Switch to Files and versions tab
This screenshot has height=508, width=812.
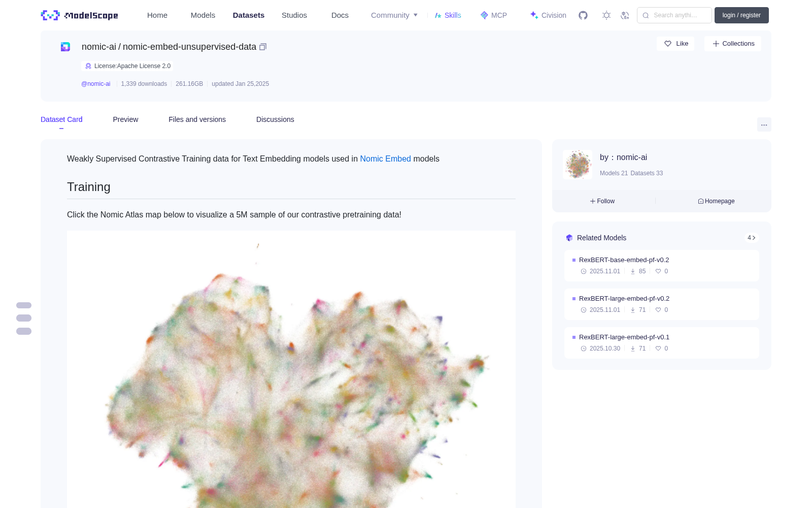[x=197, y=119]
